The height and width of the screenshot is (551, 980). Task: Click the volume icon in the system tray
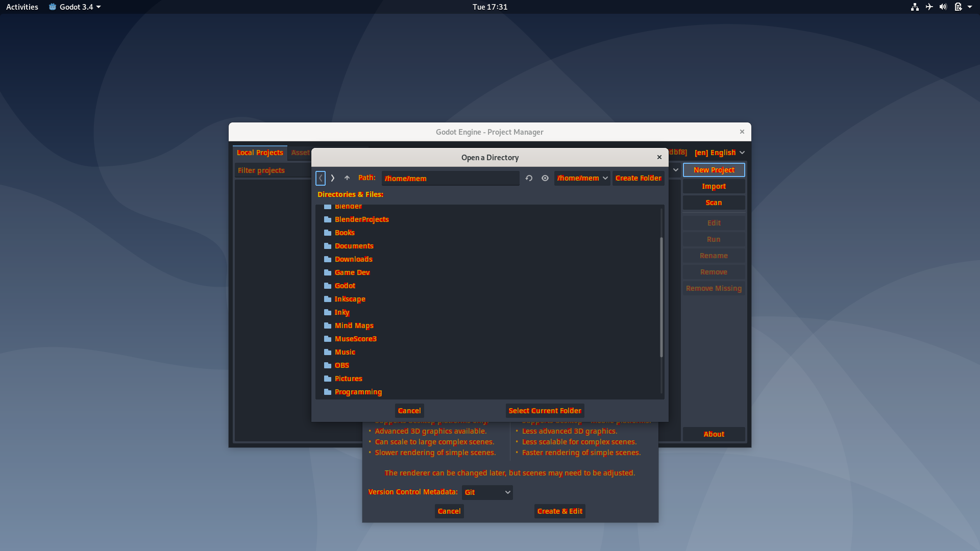(x=943, y=7)
